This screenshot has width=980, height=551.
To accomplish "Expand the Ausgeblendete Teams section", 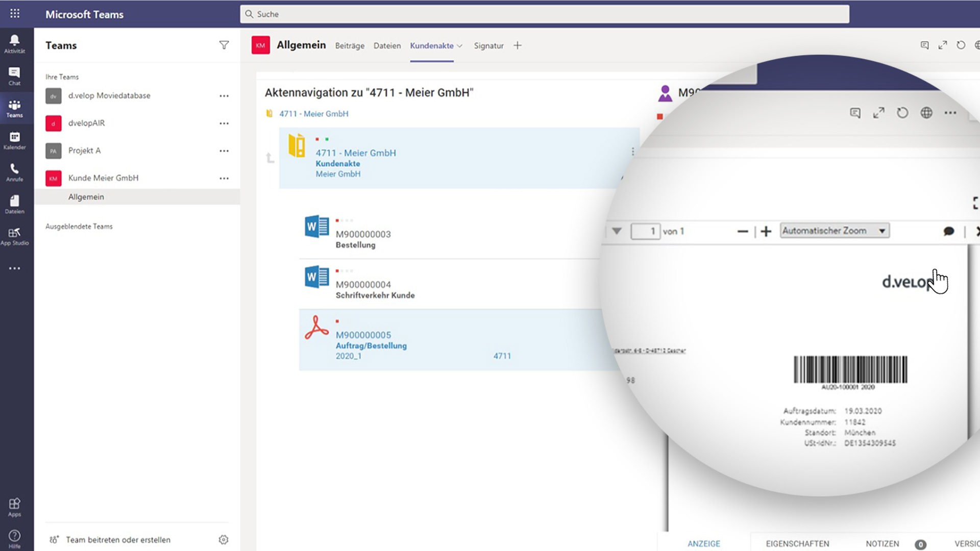I will (x=79, y=227).
